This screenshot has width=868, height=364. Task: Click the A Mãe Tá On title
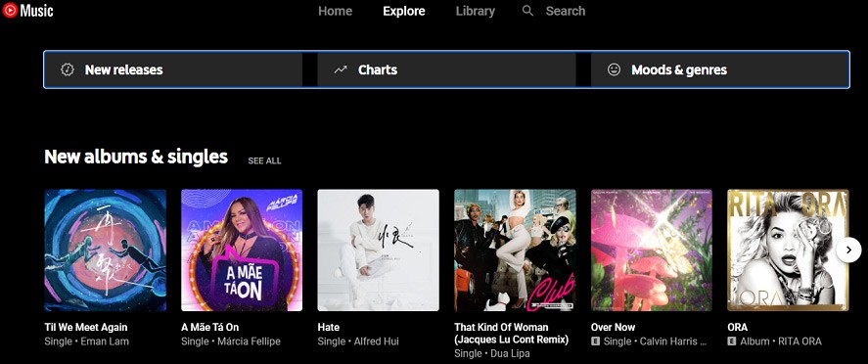(209, 327)
